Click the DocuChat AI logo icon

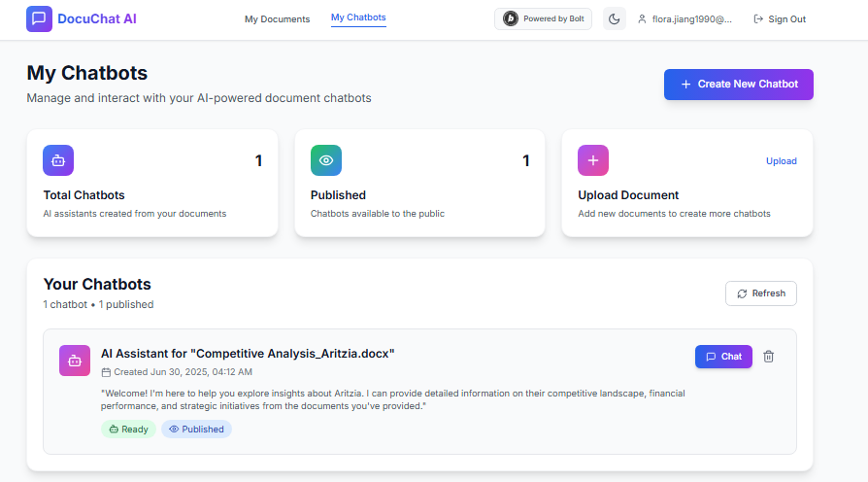(39, 18)
